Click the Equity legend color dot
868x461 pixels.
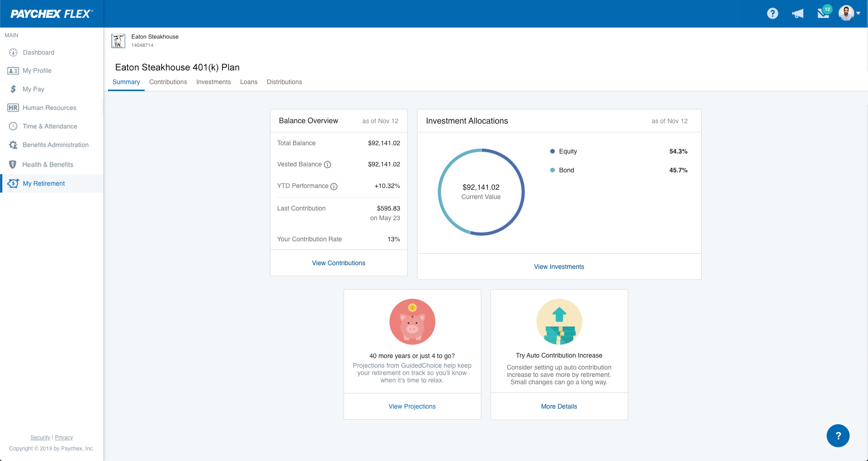552,151
